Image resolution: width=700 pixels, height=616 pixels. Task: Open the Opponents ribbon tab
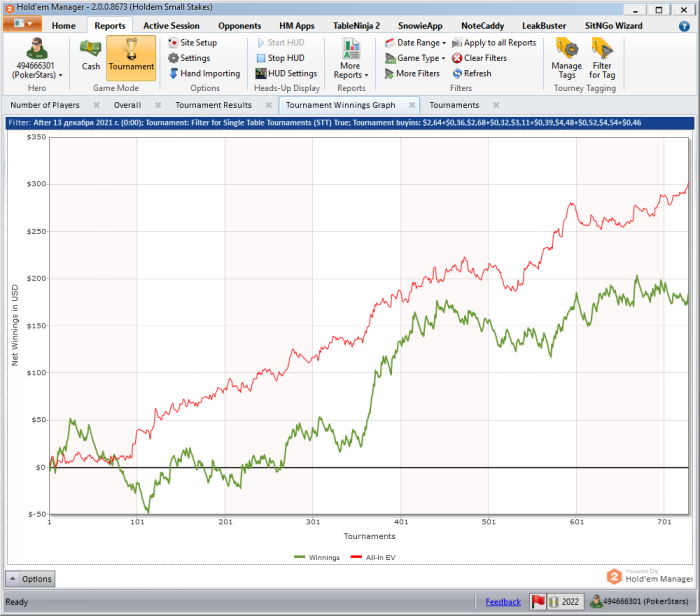coord(239,26)
